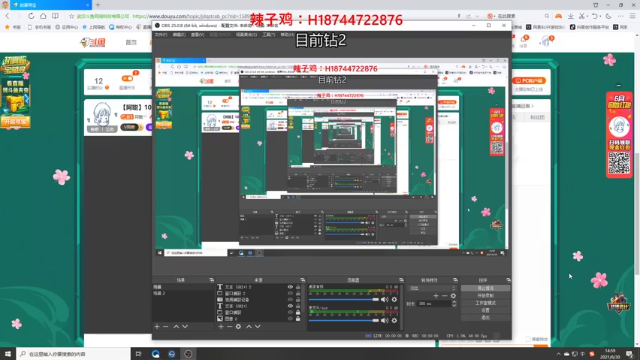Viewport: 640px width, 360px height.
Task: Click 设置 settings button in OBS controls
Action: click(x=485, y=310)
